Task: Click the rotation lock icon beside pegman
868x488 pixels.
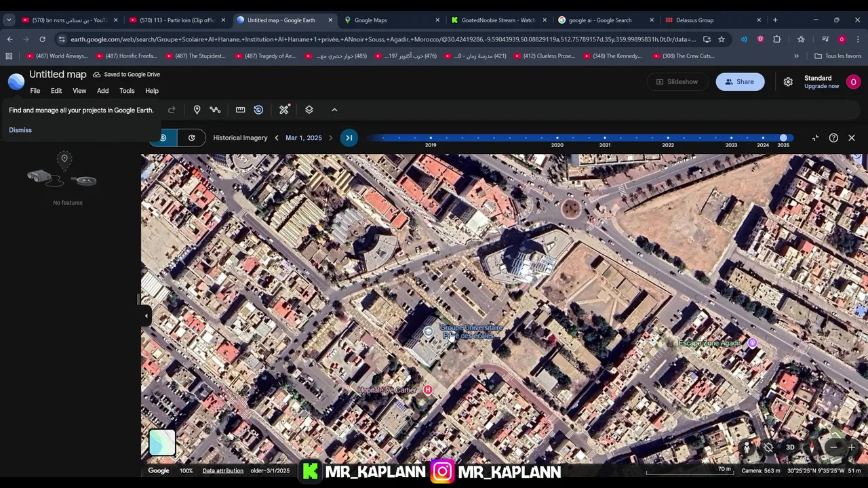Action: point(768,447)
